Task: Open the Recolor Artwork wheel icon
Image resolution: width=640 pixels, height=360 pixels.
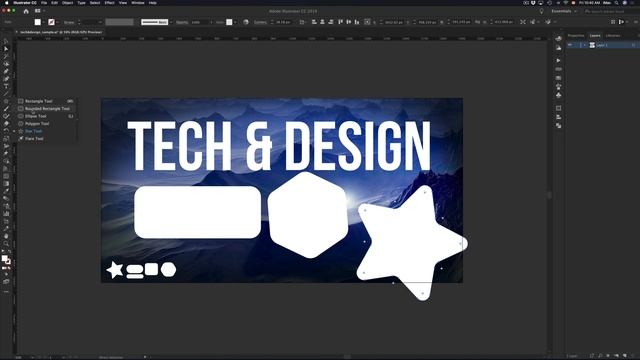Action: tap(246, 22)
